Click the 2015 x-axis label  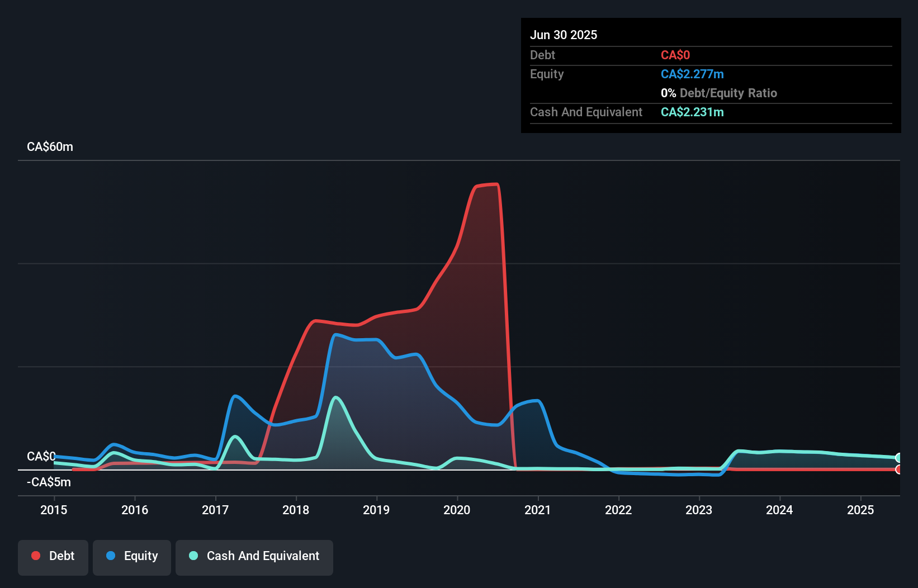pos(54,510)
